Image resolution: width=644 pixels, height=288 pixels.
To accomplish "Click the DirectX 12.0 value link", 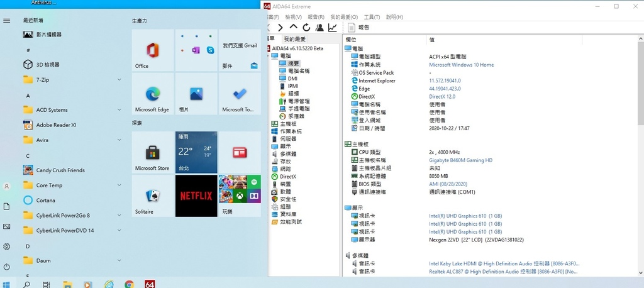I will pos(442,97).
